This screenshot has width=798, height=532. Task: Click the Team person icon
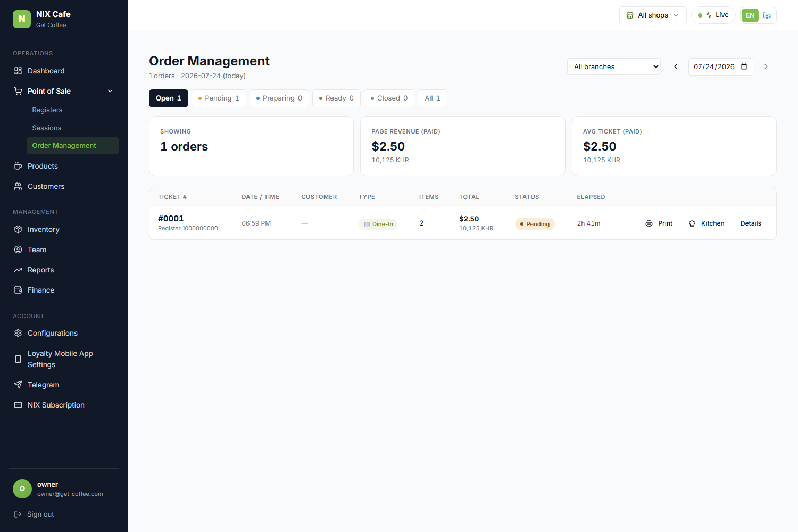tap(18, 250)
